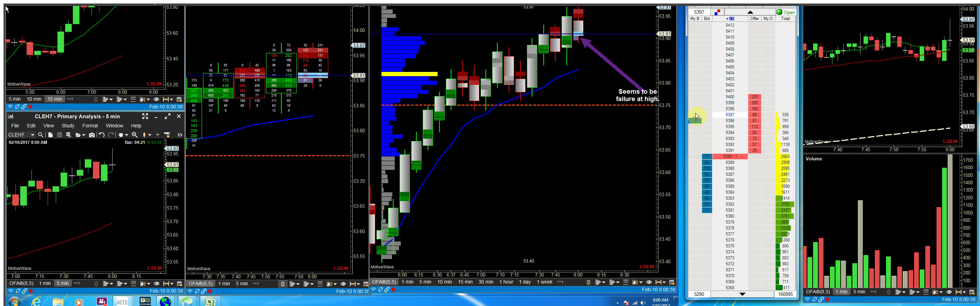Click the redo arrow in CLEH7 toolbar
Viewport: 980px width, 306px height.
coord(111,135)
